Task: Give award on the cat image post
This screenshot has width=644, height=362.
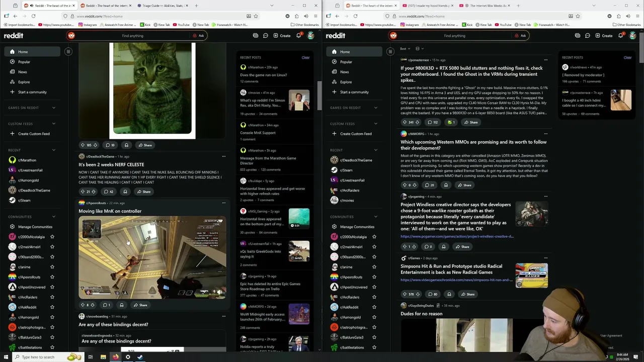Action: [126, 145]
